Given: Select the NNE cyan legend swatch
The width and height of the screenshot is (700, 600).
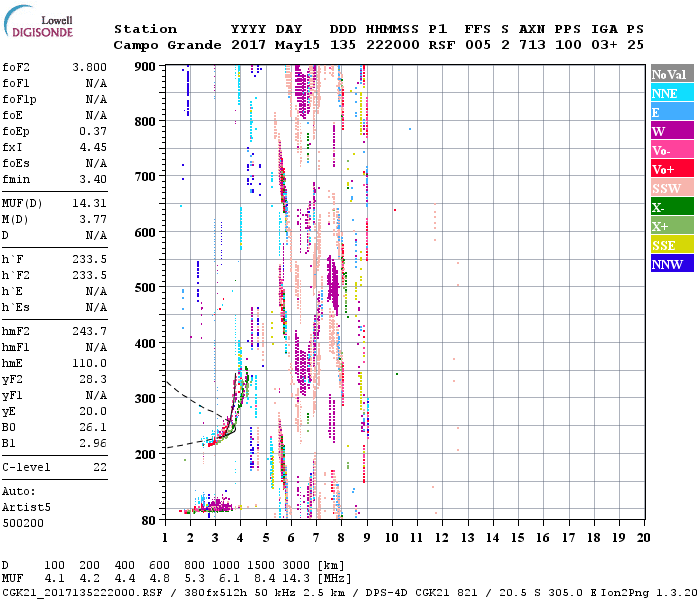Looking at the screenshot, I should coord(672,93).
